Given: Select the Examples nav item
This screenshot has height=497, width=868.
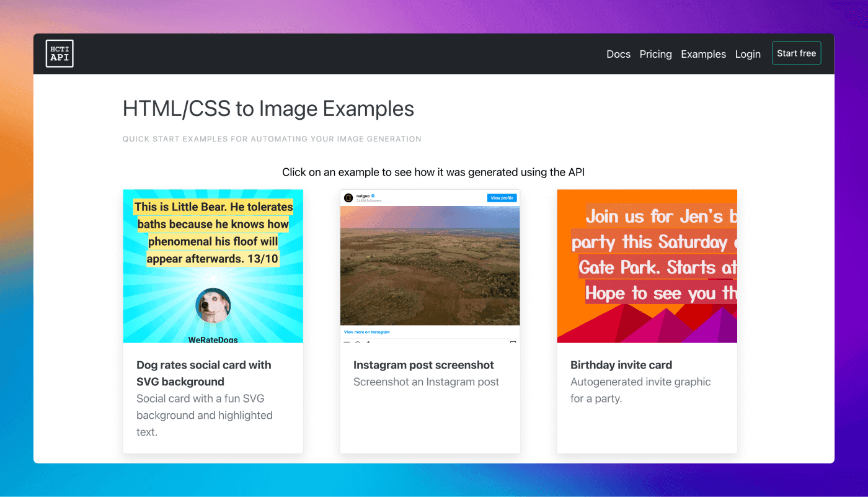Looking at the screenshot, I should pyautogui.click(x=703, y=54).
